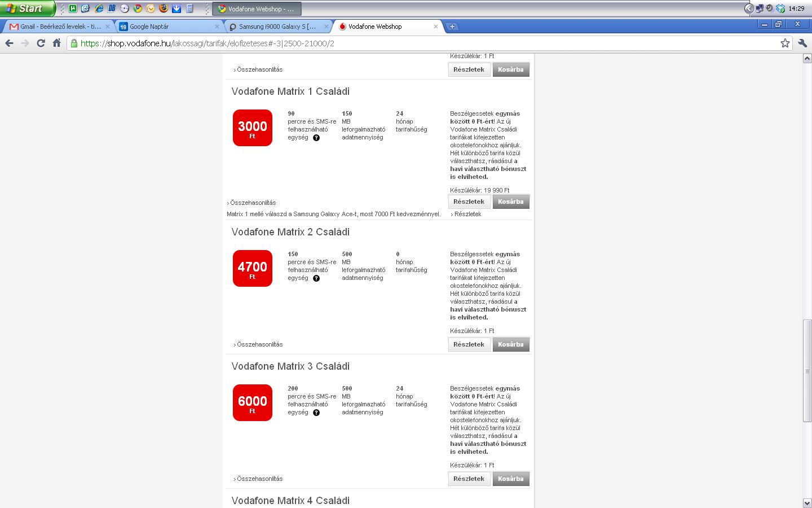Open a new browser tab

(452, 27)
